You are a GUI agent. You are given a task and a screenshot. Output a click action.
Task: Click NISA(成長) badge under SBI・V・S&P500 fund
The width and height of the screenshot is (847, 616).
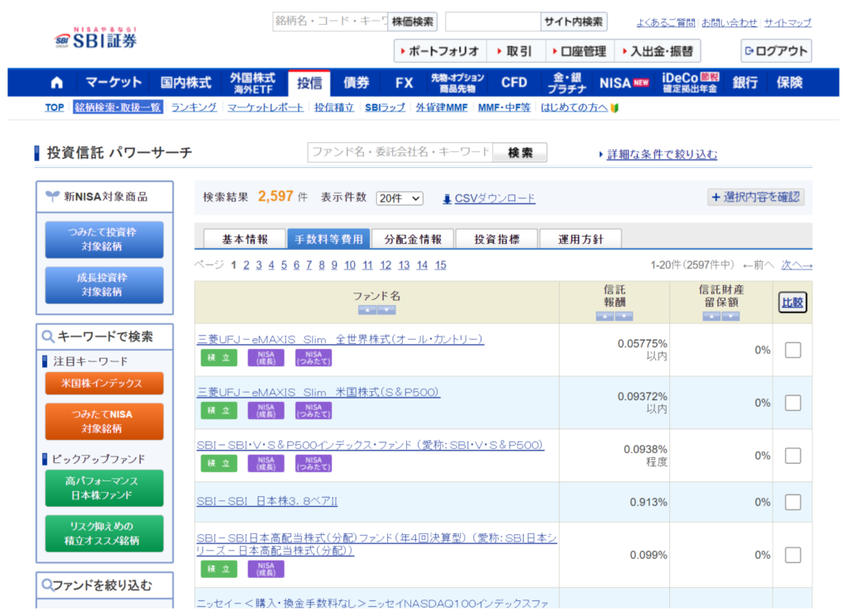coord(266,463)
